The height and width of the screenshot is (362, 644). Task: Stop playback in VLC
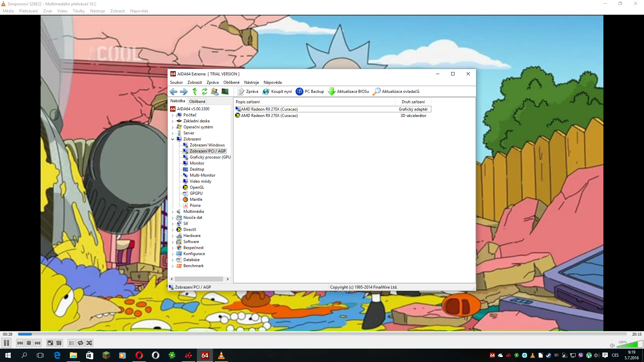pyautogui.click(x=29, y=343)
